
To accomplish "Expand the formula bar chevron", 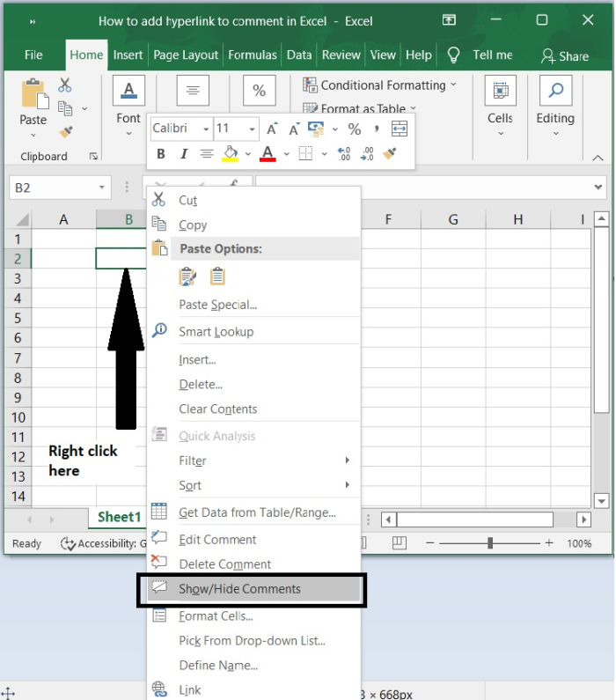I will pyautogui.click(x=598, y=187).
